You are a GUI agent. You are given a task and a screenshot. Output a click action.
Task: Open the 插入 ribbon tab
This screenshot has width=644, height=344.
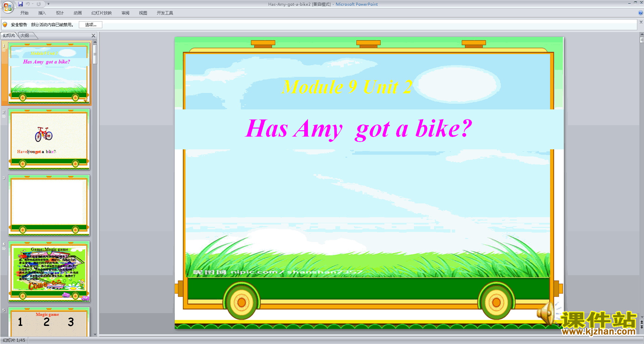click(42, 13)
